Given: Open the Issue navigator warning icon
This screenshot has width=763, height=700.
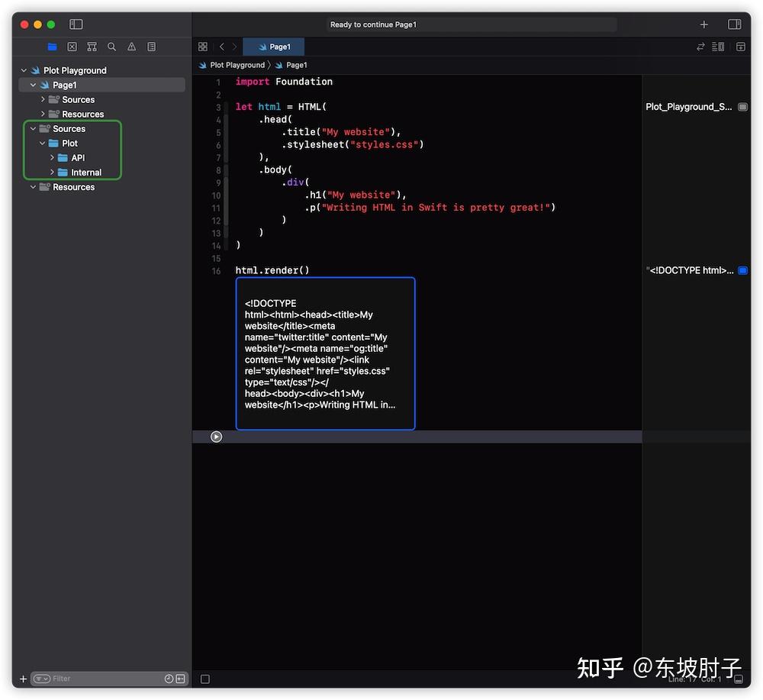Looking at the screenshot, I should pyautogui.click(x=132, y=47).
